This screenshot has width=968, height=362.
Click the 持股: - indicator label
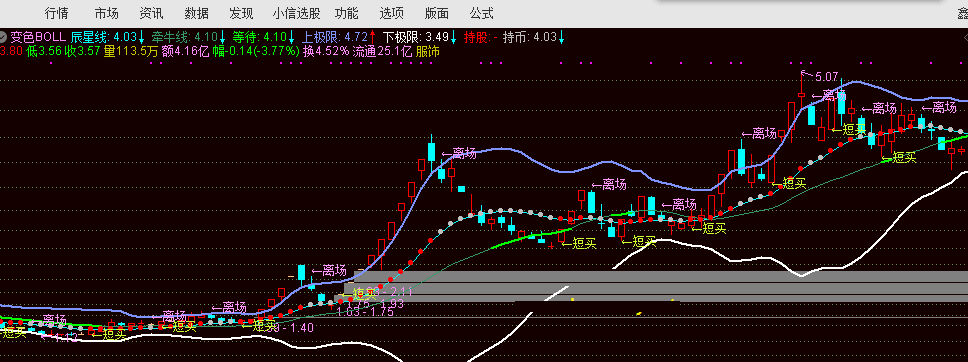point(481,37)
